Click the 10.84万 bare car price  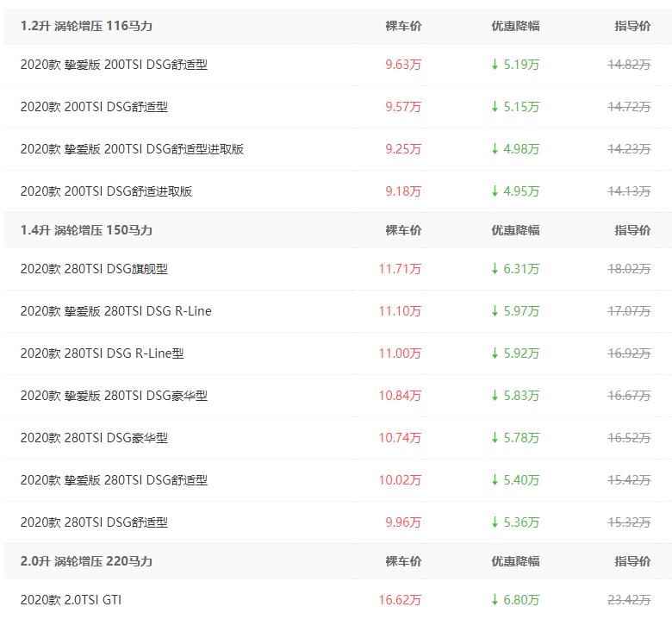[400, 395]
